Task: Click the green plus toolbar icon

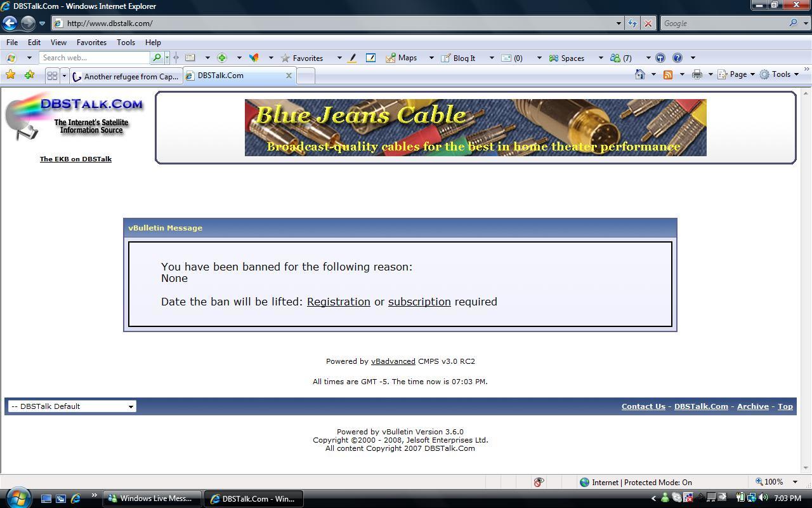Action: click(222, 58)
